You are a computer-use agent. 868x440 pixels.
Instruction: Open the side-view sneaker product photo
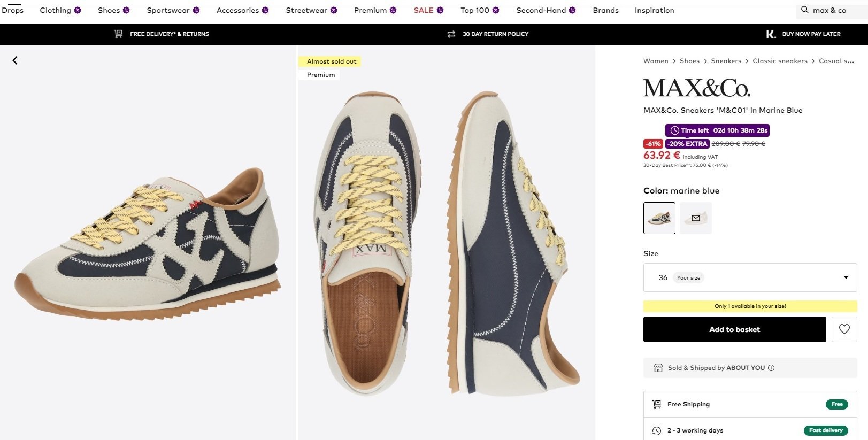[148, 243]
